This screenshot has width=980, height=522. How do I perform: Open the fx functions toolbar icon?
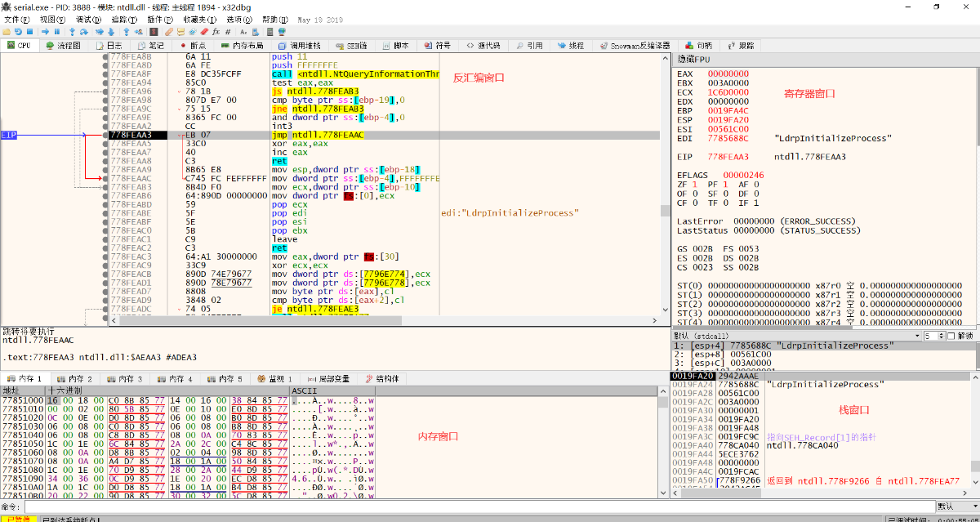click(x=216, y=31)
